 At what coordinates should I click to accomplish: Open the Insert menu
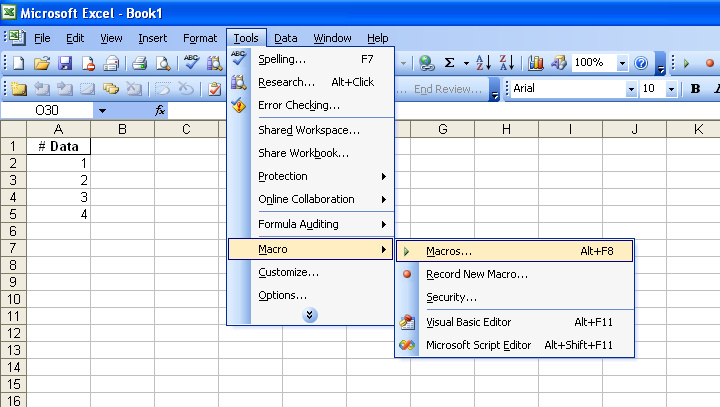pyautogui.click(x=152, y=38)
